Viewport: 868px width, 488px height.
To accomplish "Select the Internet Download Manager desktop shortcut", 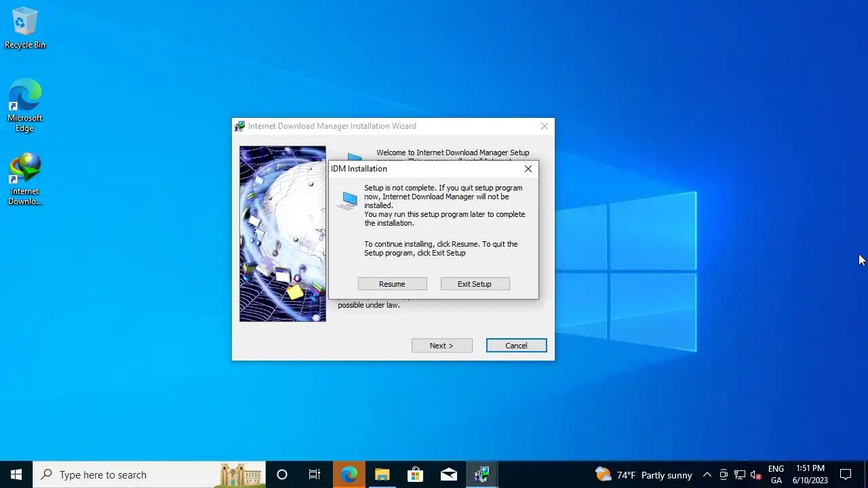I will [x=25, y=179].
